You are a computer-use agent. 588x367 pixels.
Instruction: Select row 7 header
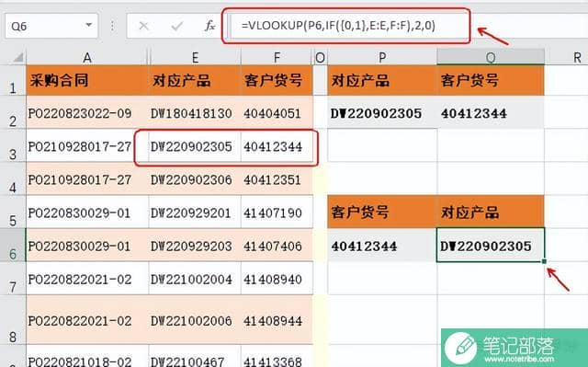(x=13, y=279)
